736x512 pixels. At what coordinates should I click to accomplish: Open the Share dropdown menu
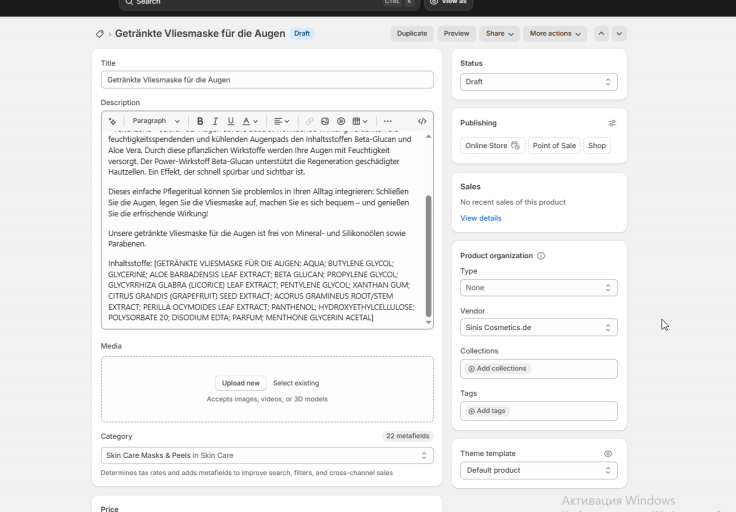tap(499, 34)
